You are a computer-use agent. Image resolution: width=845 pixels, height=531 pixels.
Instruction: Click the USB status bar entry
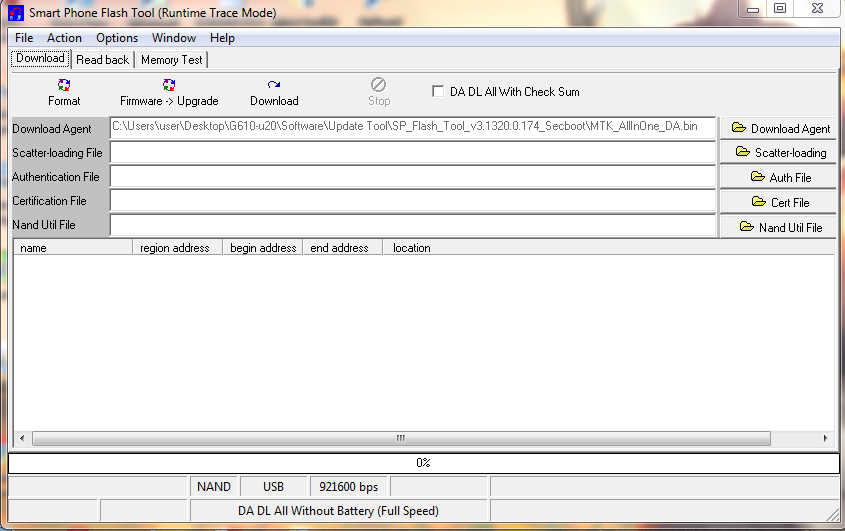273,487
